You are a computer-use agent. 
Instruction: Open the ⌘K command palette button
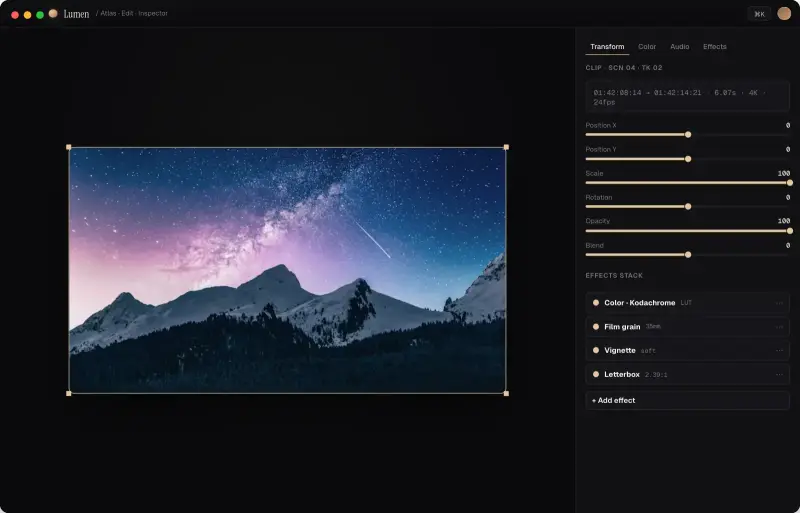click(x=759, y=14)
